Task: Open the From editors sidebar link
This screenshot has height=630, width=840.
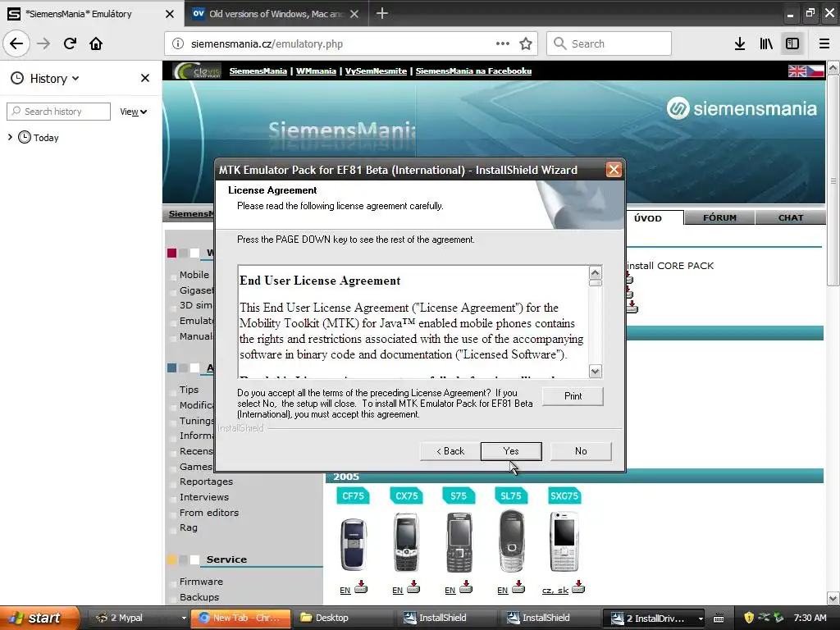Action: [209, 513]
